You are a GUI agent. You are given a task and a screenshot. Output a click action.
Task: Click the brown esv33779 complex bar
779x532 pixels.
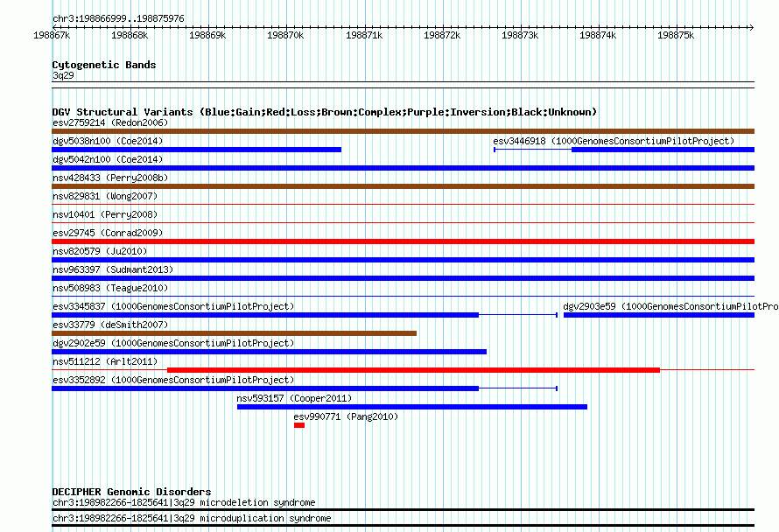[x=234, y=333]
